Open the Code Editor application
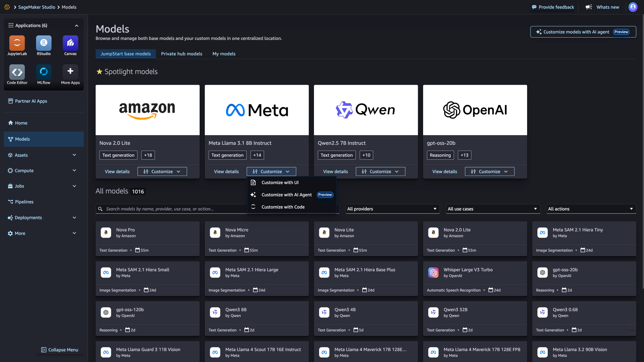644x362 pixels. (17, 75)
